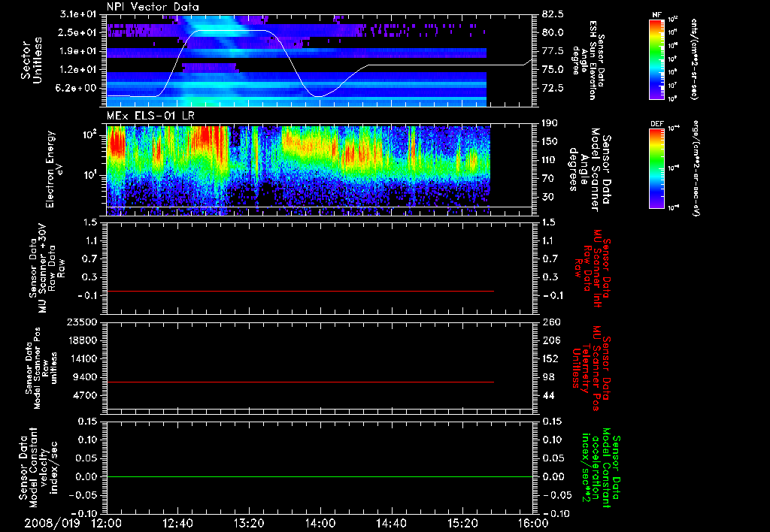770x532 pixels.
Task: Click the Model Scanner Angle degrees axis title
Action: (590, 170)
